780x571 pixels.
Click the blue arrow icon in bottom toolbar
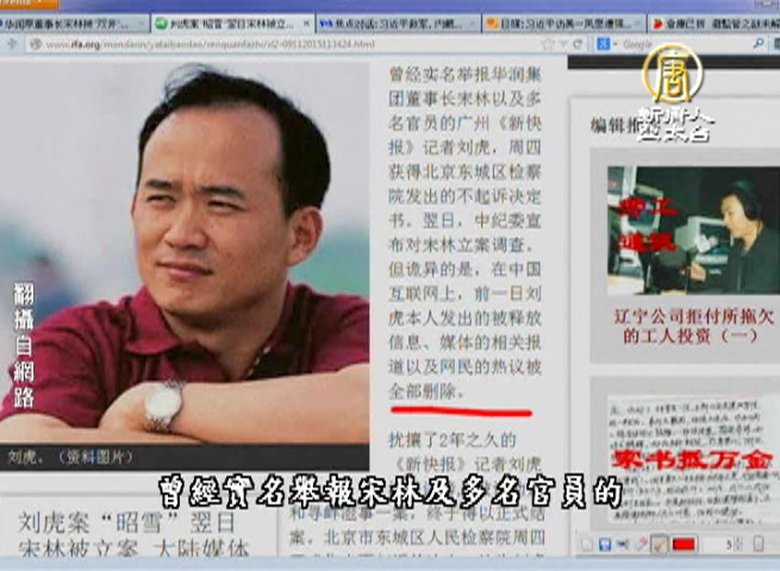[x=623, y=544]
